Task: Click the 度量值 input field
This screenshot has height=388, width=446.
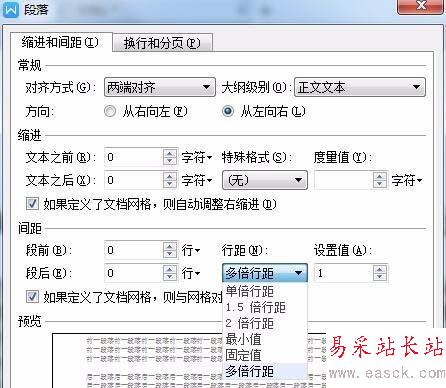Action: point(343,180)
